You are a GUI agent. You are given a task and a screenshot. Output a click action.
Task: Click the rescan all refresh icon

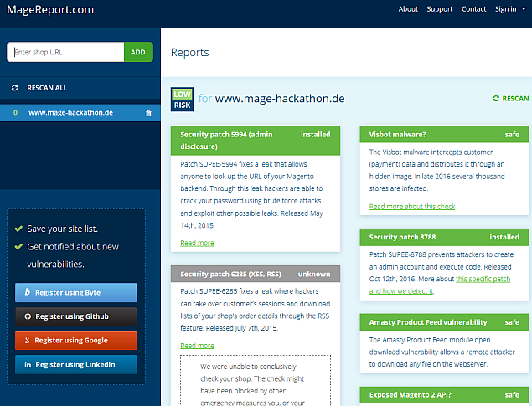[14, 88]
